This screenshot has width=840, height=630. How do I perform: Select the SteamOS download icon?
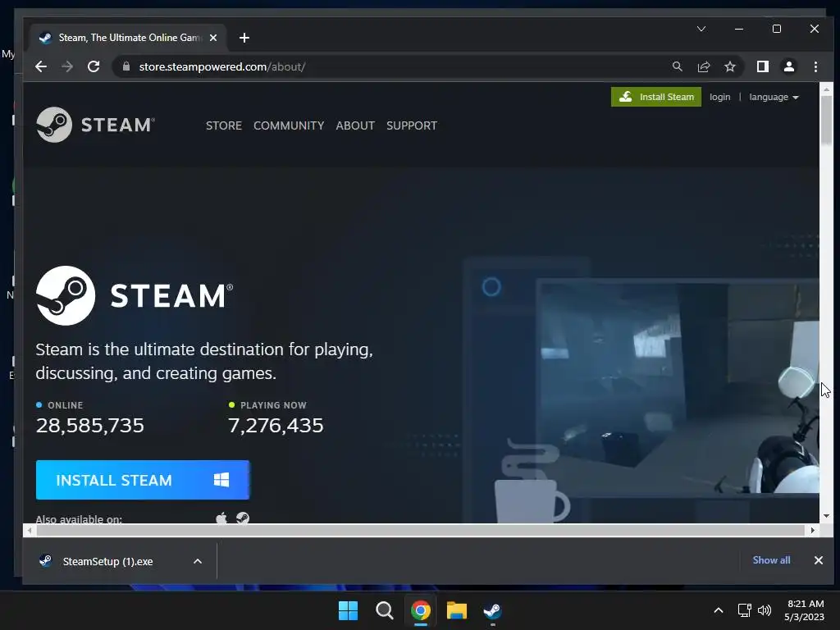pyautogui.click(x=243, y=518)
